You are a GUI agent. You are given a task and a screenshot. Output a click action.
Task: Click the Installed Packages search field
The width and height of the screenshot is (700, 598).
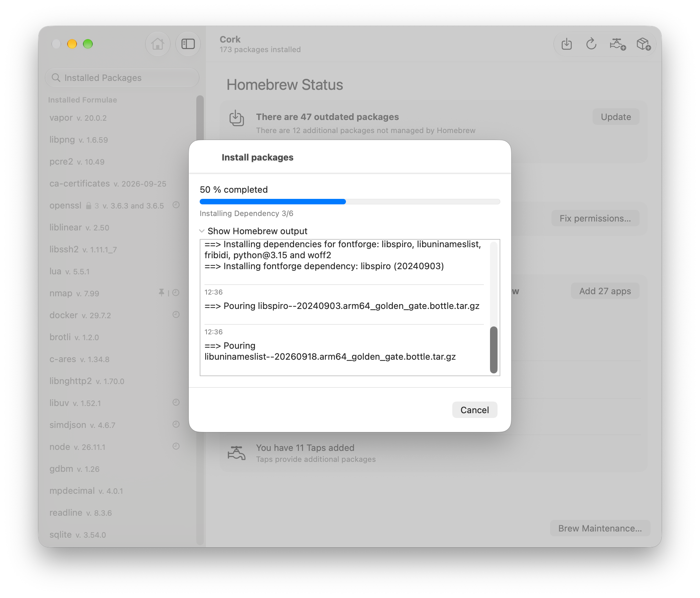pos(122,78)
